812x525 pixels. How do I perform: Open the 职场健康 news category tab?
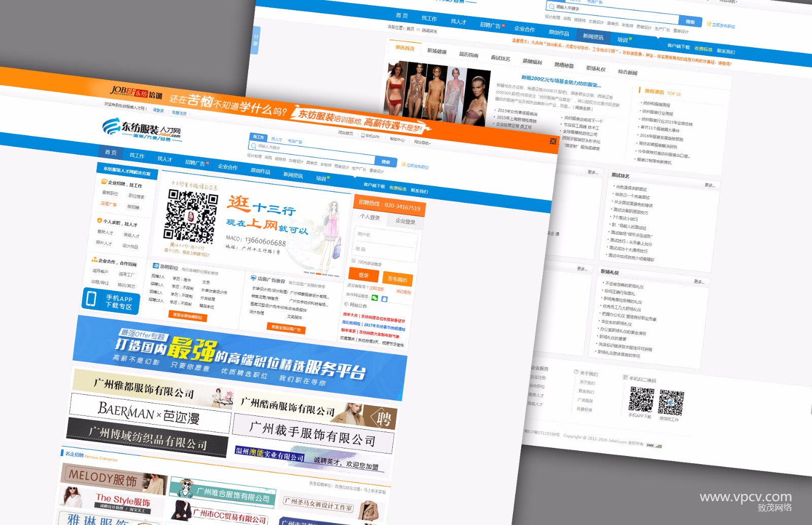point(436,51)
